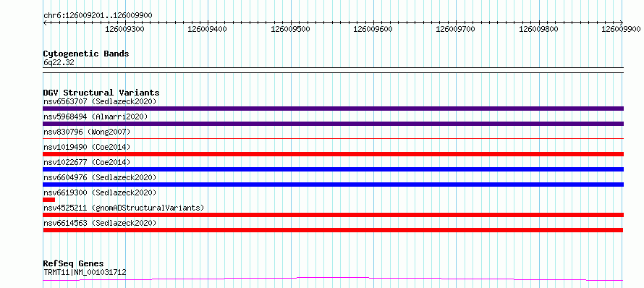The height and width of the screenshot is (288, 644).
Task: Click ruler position 126009700
Action: tap(455, 29)
